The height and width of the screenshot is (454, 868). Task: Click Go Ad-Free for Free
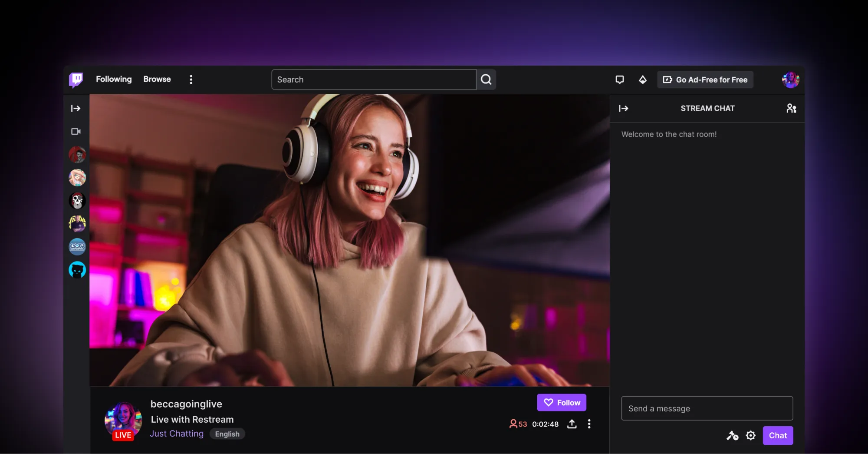705,80
